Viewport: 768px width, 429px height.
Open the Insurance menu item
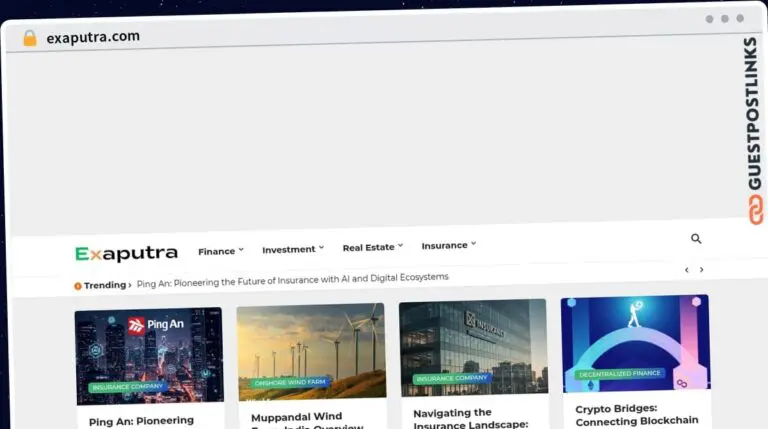click(x=448, y=245)
